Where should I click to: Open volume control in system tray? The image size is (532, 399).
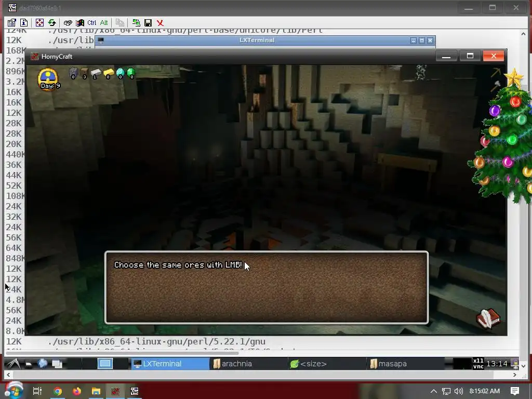[458, 391]
